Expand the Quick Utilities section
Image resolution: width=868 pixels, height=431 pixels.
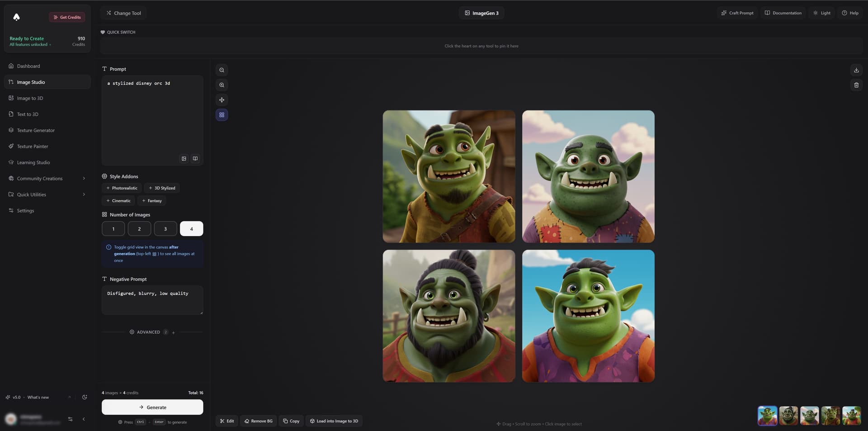47,194
